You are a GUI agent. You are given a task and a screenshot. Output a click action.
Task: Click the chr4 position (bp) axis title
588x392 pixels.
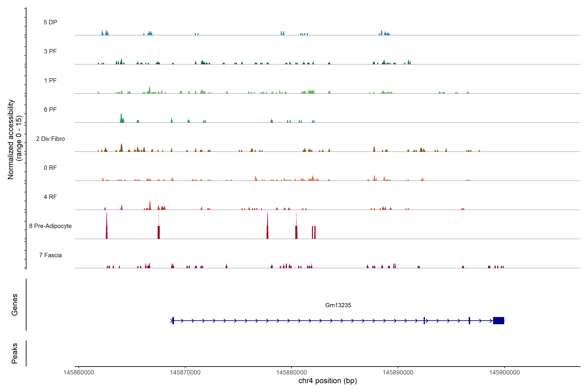[327, 381]
